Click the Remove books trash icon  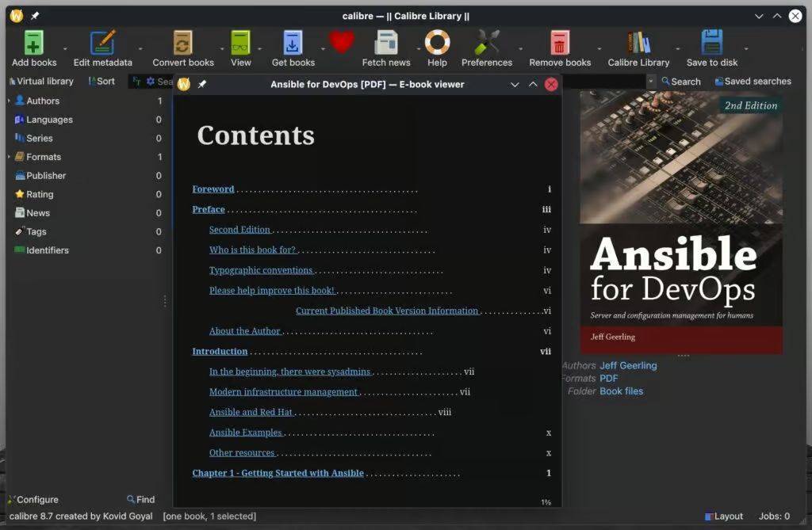(x=560, y=43)
